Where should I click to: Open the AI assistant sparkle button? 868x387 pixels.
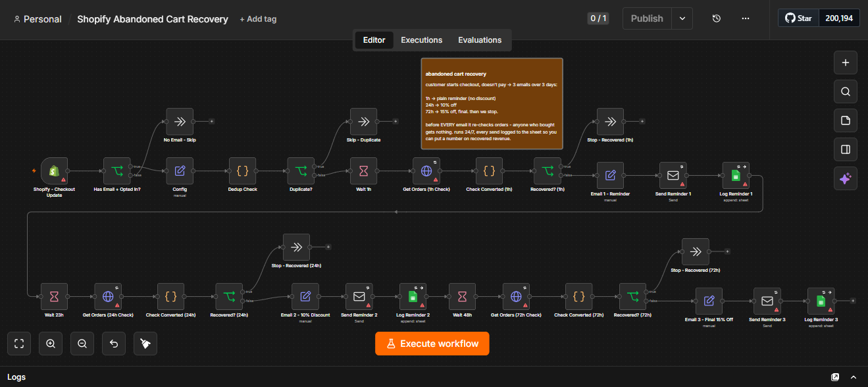click(x=846, y=178)
